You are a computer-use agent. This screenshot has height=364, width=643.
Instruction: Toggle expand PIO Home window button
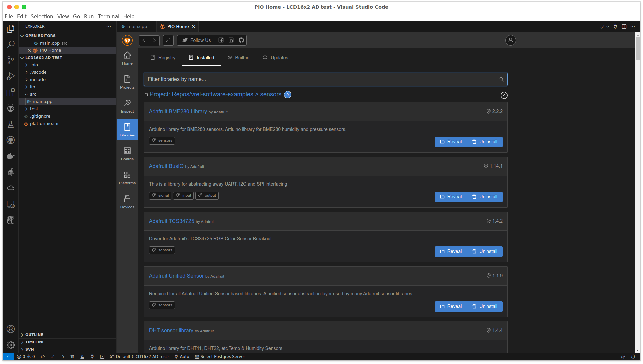(168, 40)
